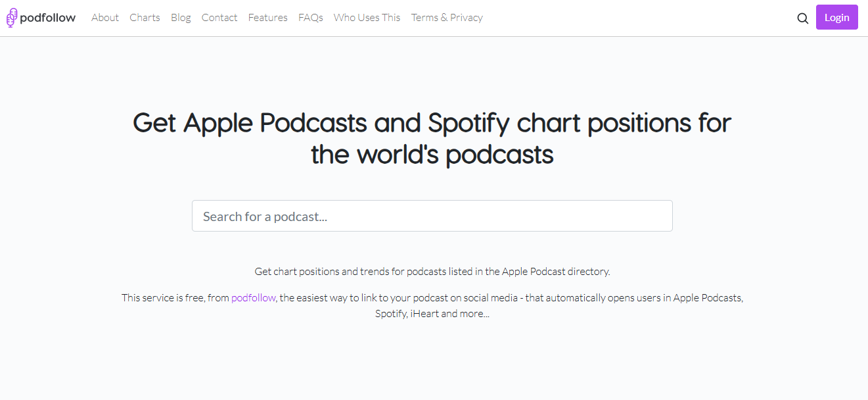Screen dimensions: 868x400
Task: Open Terms & Privacy link
Action: (x=447, y=18)
